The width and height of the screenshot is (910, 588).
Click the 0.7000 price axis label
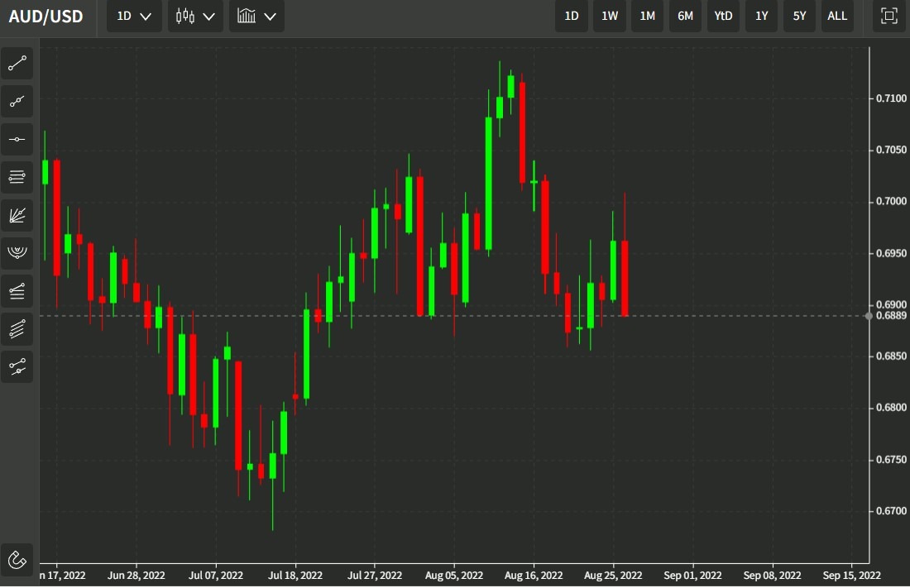(x=891, y=202)
